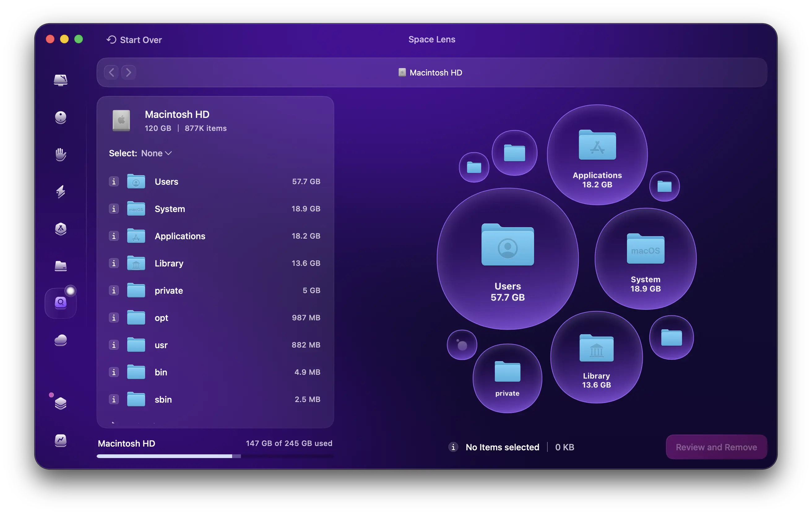Select the hand-shaped Protection icon in sidebar
Screen dimensions: 812x515
pos(61,154)
